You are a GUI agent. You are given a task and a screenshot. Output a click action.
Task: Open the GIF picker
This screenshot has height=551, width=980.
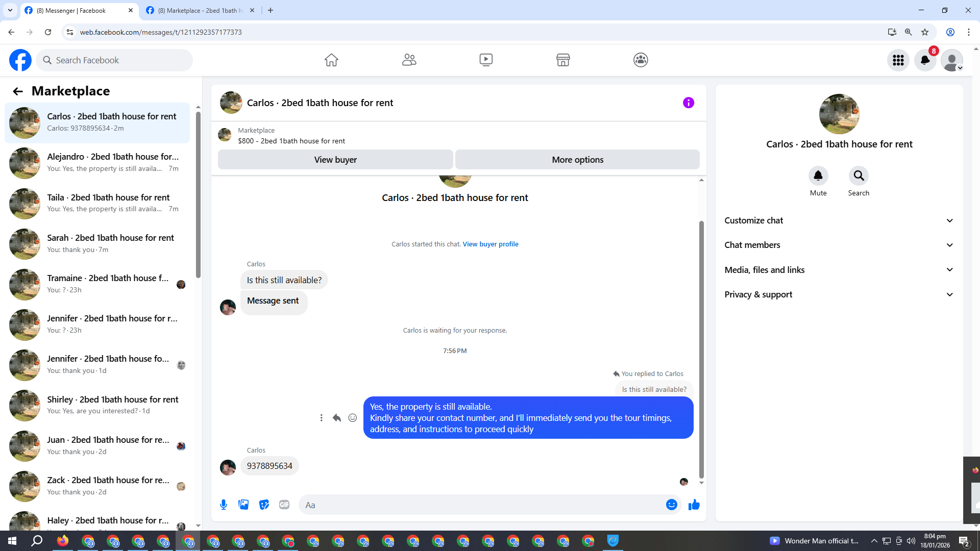[x=284, y=505]
